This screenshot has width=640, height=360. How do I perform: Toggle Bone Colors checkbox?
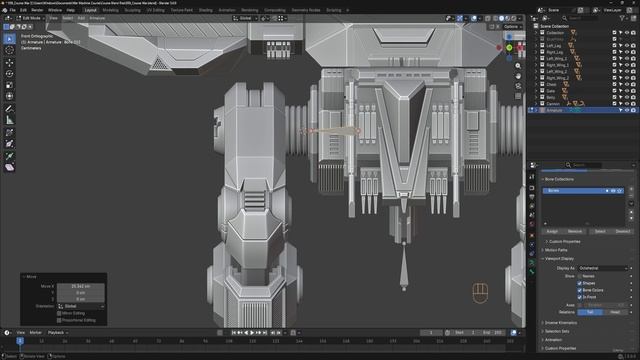pyautogui.click(x=580, y=290)
